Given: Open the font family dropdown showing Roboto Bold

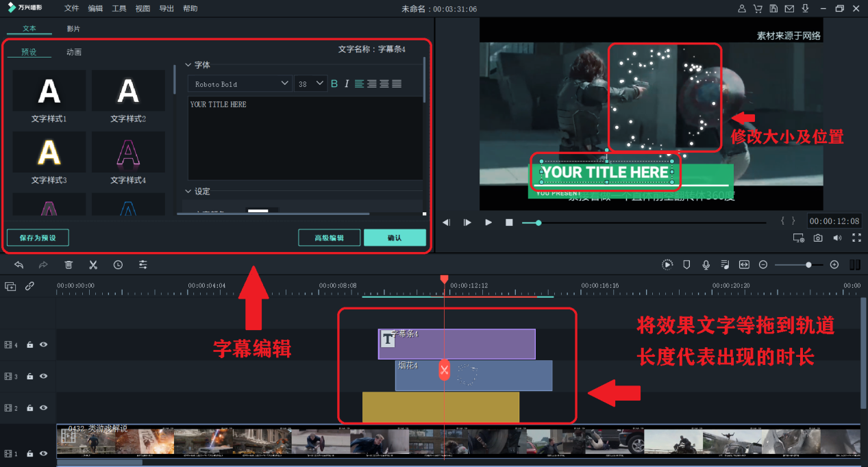Looking at the screenshot, I should point(240,83).
